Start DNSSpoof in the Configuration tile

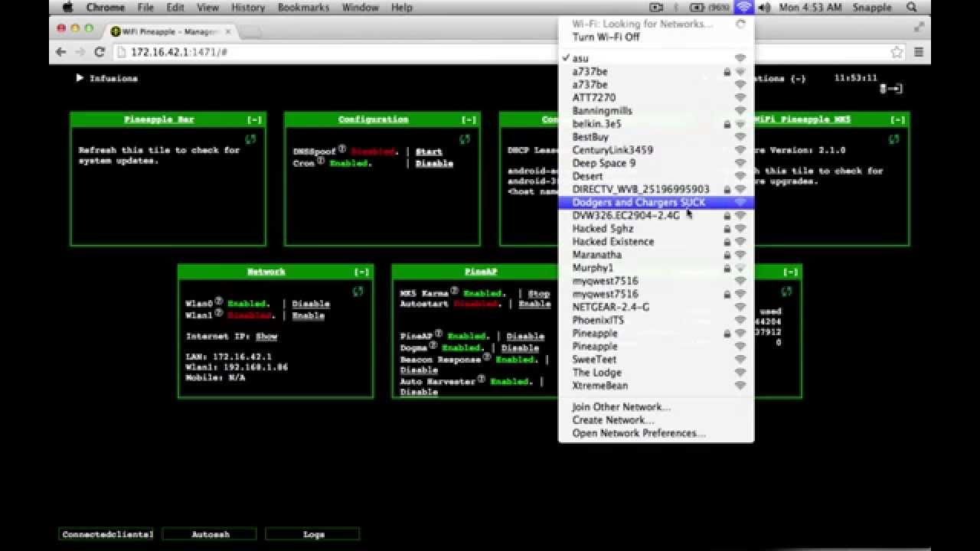pos(429,152)
